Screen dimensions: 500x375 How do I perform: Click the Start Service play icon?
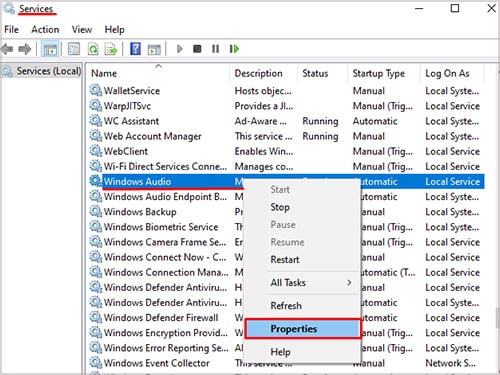click(x=180, y=49)
